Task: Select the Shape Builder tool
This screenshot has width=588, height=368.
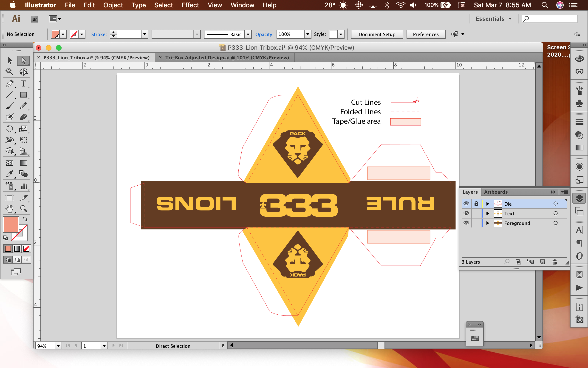Action: (x=10, y=151)
